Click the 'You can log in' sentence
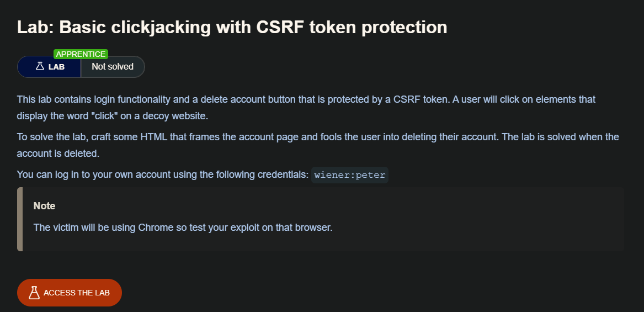The width and height of the screenshot is (644, 312). 163,175
